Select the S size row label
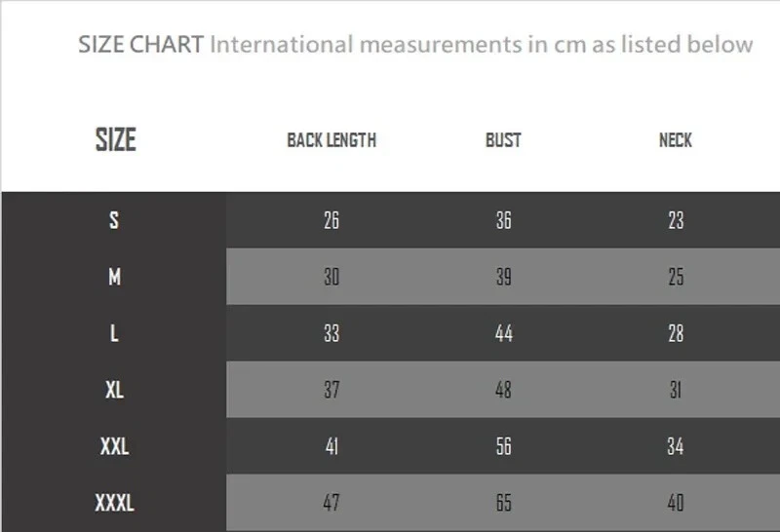780x532 pixels. pyautogui.click(x=114, y=220)
